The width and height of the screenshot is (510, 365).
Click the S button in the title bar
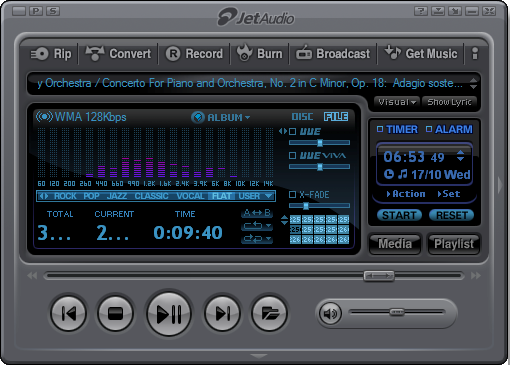[x=53, y=11]
